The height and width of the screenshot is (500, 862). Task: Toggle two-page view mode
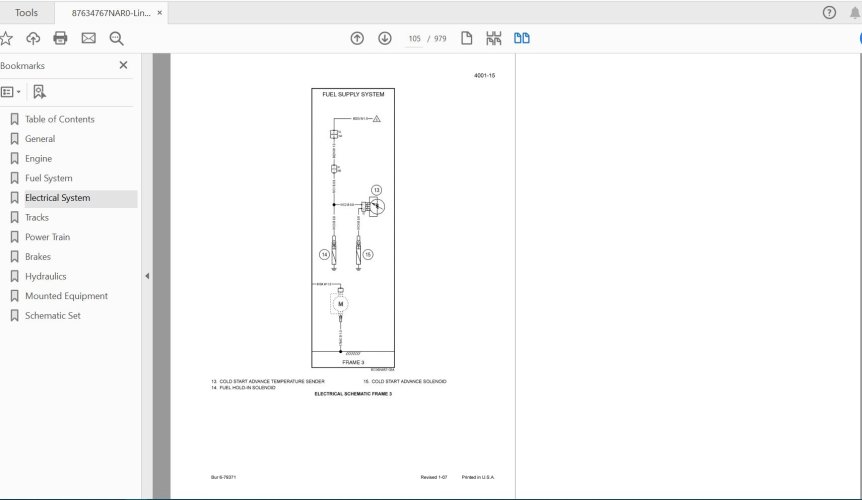(521, 38)
